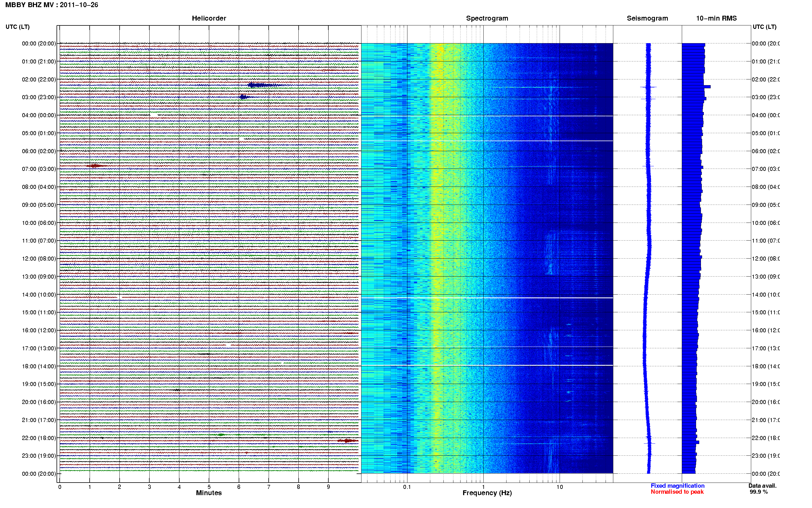Click the 'Minutes' x-axis label
Viewport: 812px width, 508px height.
[x=209, y=493]
